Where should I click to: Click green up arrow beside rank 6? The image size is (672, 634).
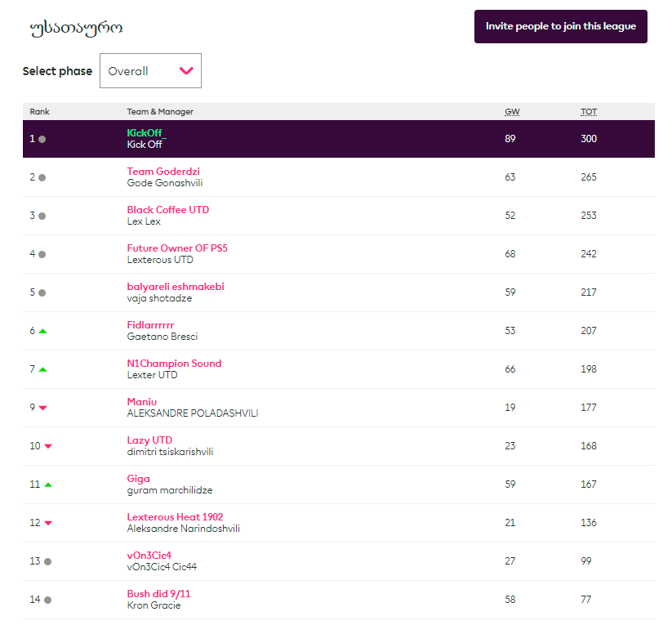(x=42, y=331)
